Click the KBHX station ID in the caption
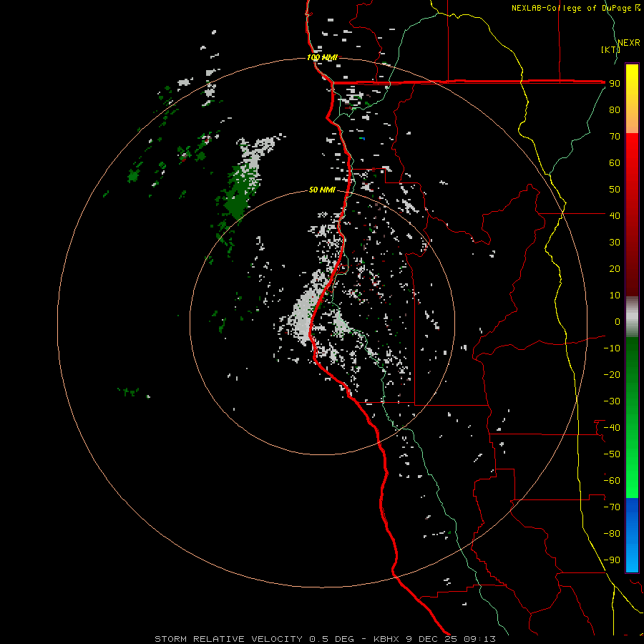 (386, 639)
